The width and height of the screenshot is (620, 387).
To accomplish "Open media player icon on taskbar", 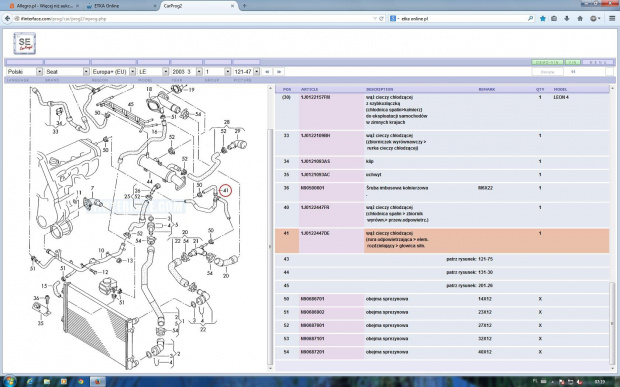I will [x=64, y=381].
